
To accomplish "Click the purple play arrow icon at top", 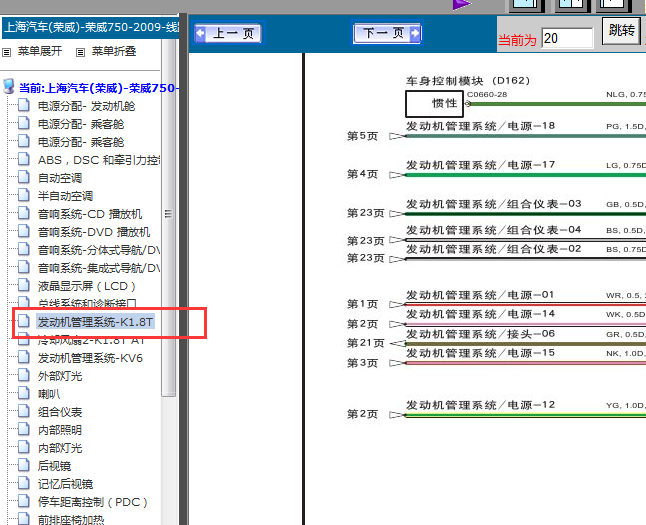I will (x=461, y=5).
